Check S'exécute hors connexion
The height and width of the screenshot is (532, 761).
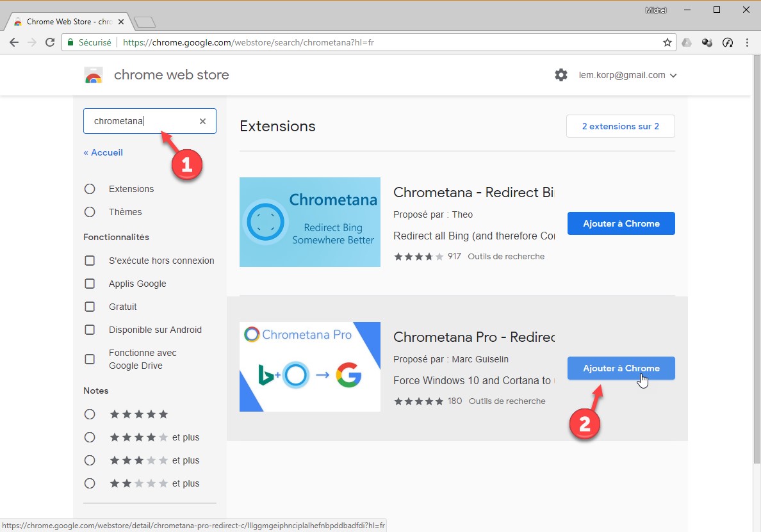(x=90, y=261)
